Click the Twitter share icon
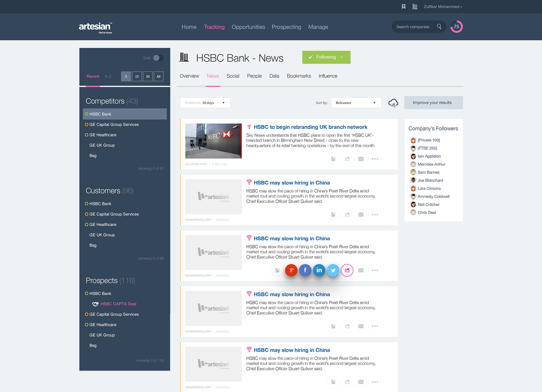Screen dimensions: 542x392 point(333,270)
